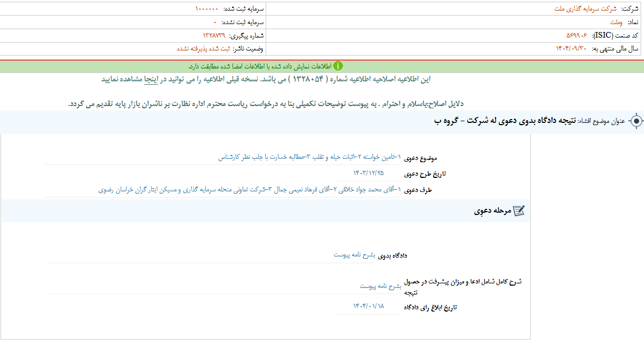
Task: Click the تاریخ ابلاغ رای دادگاه label
Action: [430, 307]
